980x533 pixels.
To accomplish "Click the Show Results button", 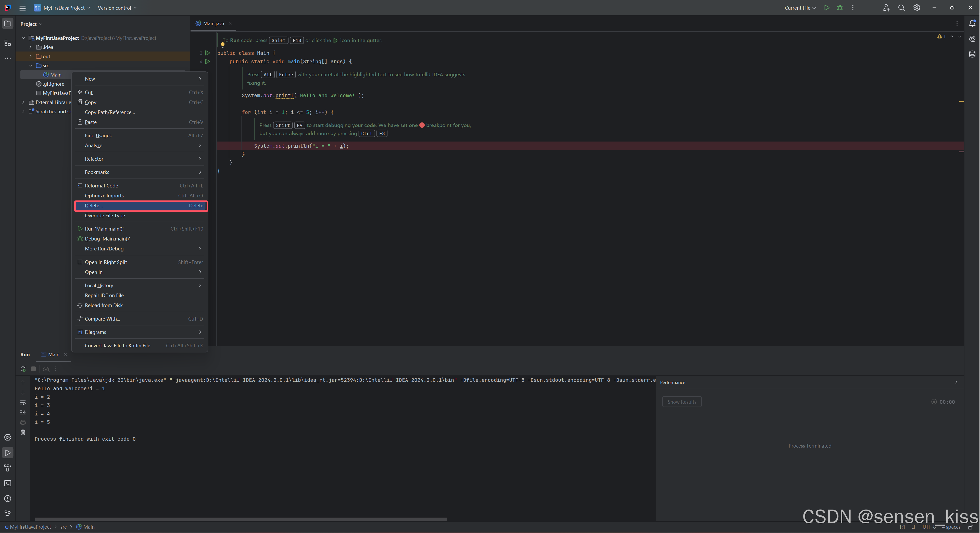I will (682, 402).
